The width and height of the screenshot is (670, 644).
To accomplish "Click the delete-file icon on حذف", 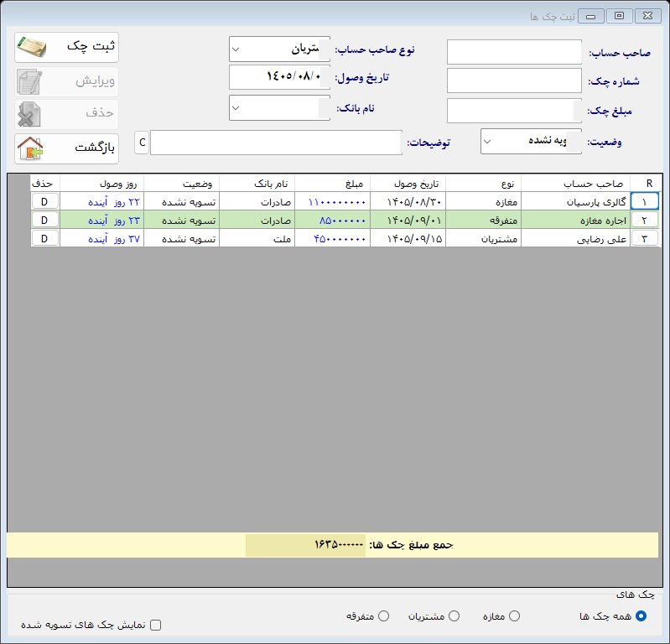I will point(29,114).
